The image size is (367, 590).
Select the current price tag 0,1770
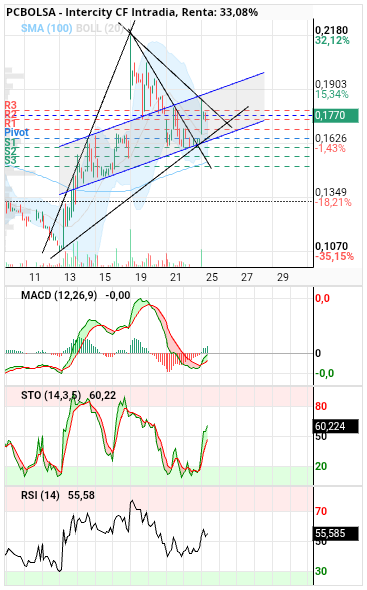[336, 116]
